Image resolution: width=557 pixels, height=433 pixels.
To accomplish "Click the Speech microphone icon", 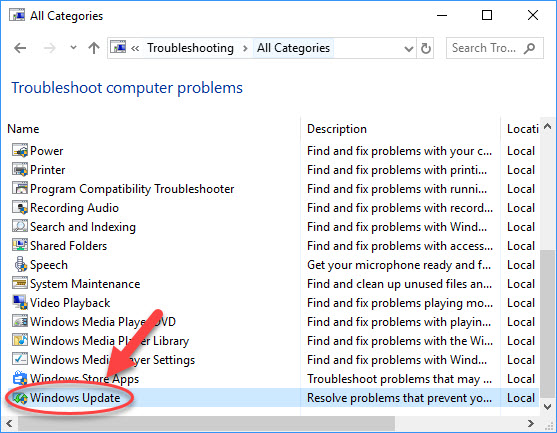I will click(20, 265).
